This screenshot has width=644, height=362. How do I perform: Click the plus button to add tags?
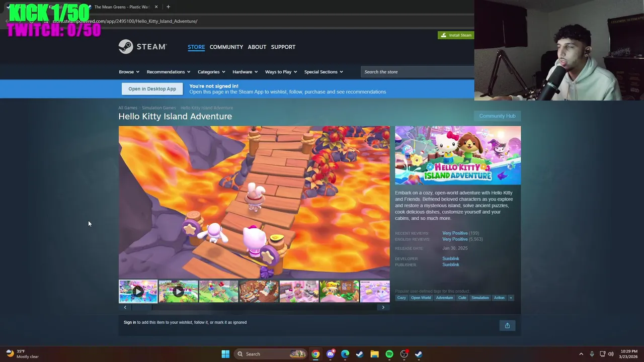pyautogui.click(x=511, y=298)
